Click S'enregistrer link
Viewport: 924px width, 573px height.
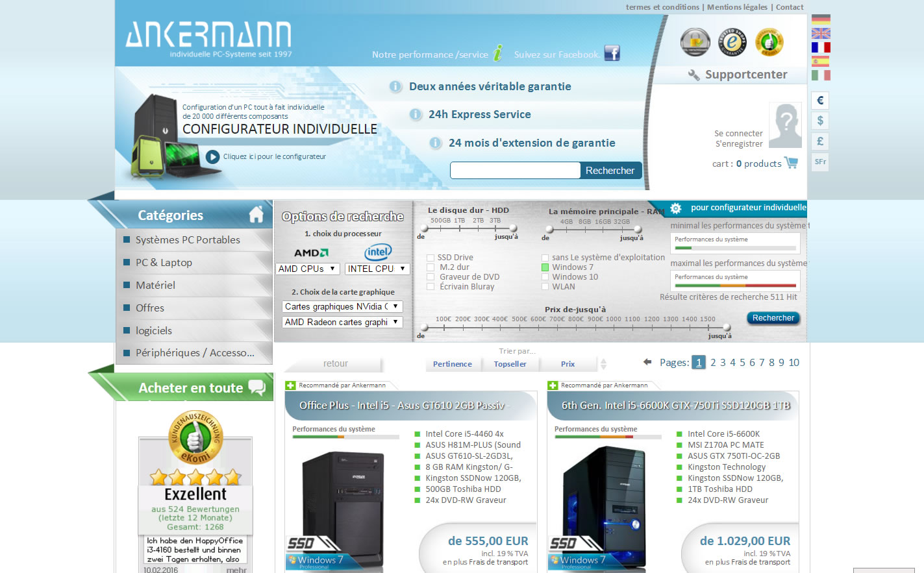pyautogui.click(x=739, y=143)
